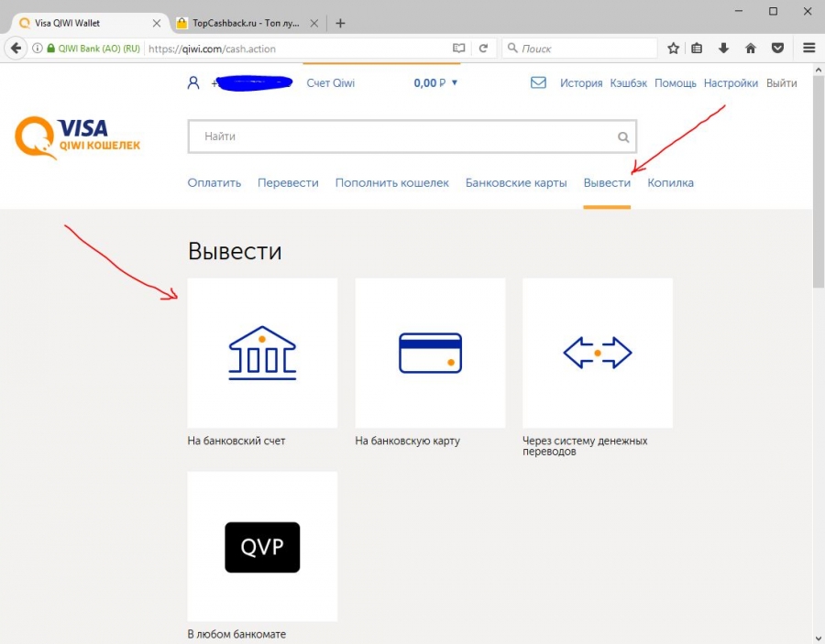
Task: Go back with the browser back arrow
Action: click(16, 49)
